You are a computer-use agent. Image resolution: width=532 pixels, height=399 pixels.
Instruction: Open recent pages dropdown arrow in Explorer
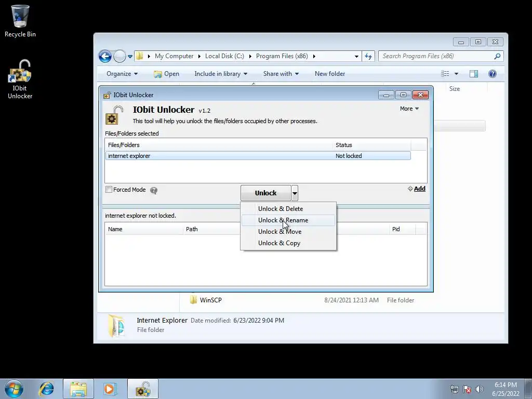130,56
